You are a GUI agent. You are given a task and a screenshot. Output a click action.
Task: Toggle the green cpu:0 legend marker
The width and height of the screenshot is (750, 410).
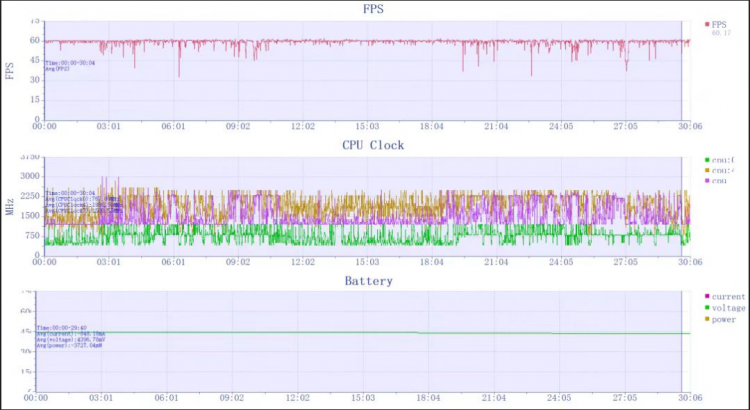pos(707,160)
